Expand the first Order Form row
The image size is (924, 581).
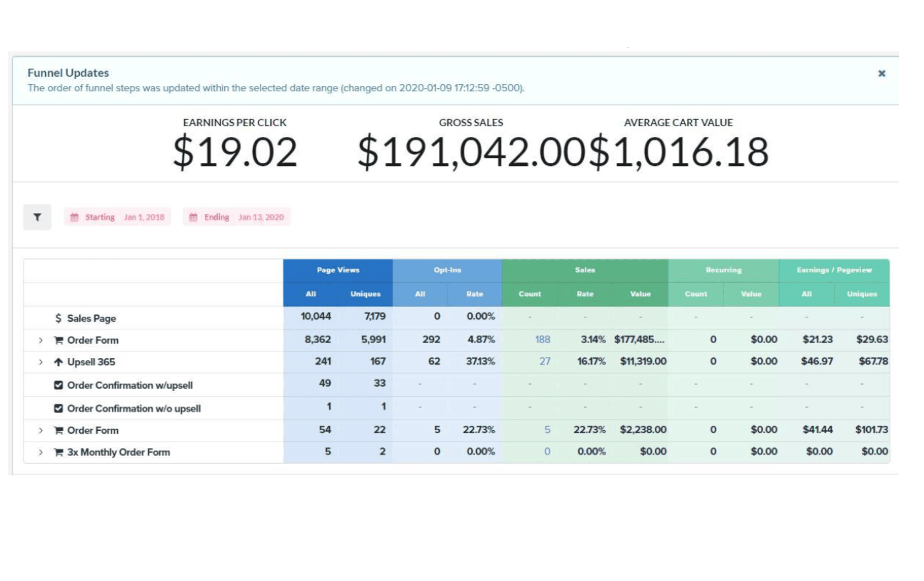point(41,341)
